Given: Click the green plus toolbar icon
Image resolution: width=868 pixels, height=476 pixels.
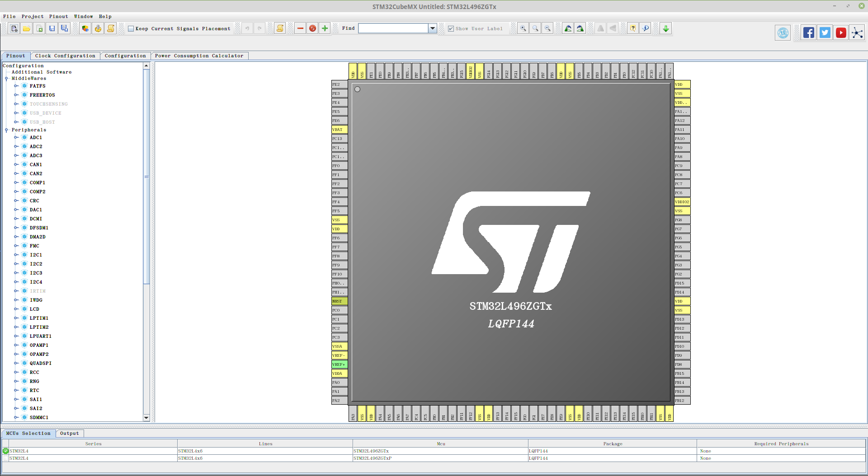Looking at the screenshot, I should pos(325,28).
